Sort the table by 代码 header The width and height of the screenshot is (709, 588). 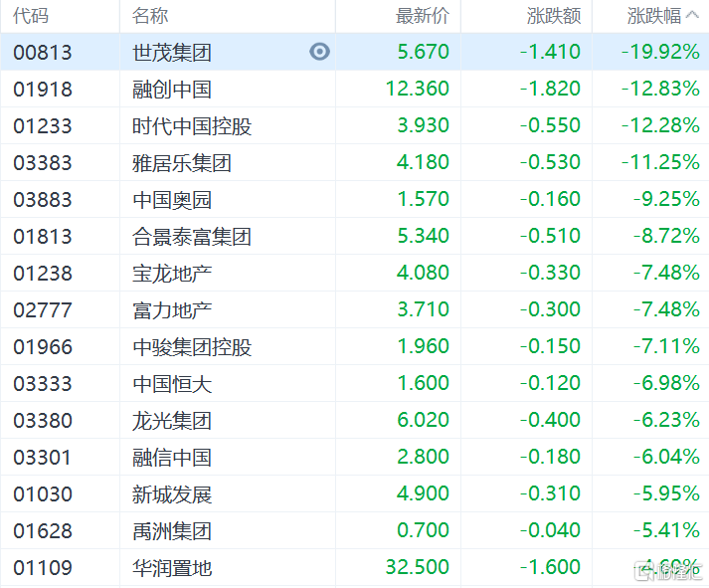(31, 16)
